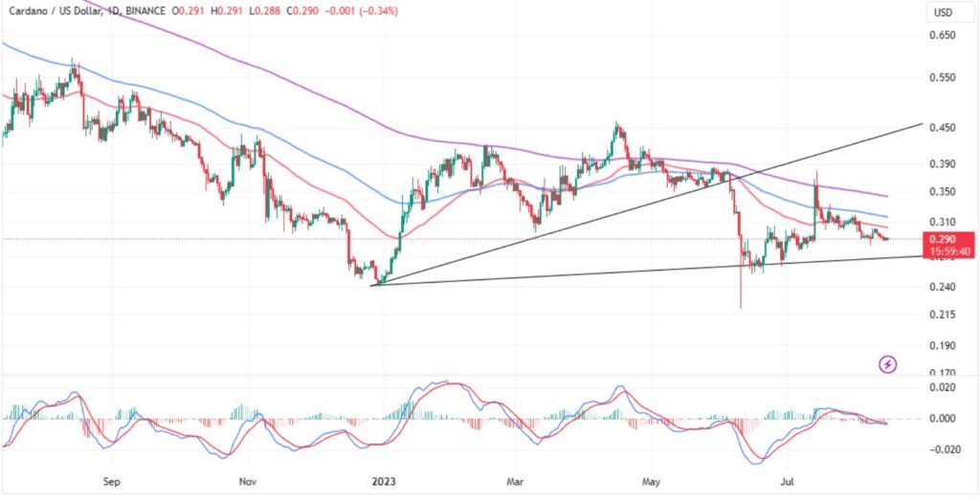980x502 pixels.
Task: Click the MACD -0.020 scale label
Action: tap(944, 450)
